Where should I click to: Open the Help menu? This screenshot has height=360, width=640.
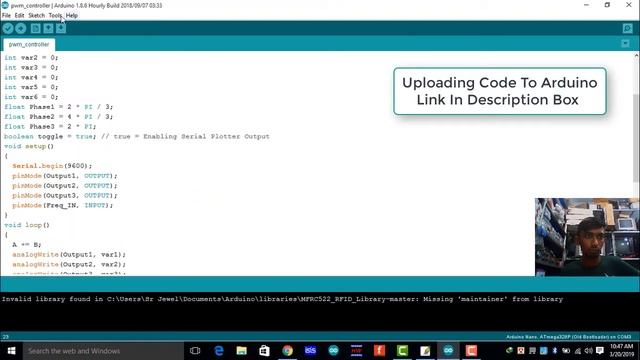point(72,16)
